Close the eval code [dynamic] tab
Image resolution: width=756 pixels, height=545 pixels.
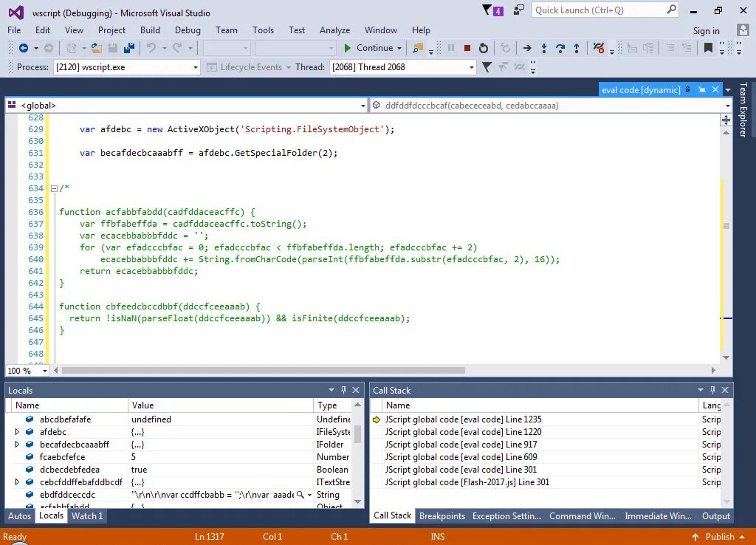click(x=715, y=89)
